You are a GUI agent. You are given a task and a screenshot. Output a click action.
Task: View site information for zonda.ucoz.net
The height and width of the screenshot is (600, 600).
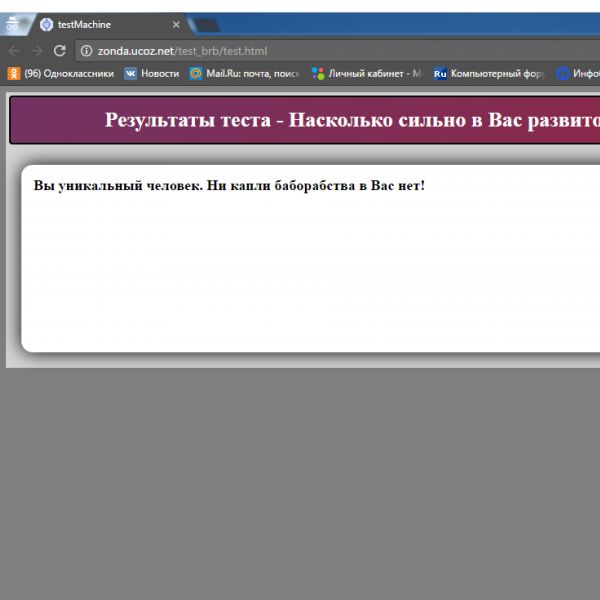point(87,51)
